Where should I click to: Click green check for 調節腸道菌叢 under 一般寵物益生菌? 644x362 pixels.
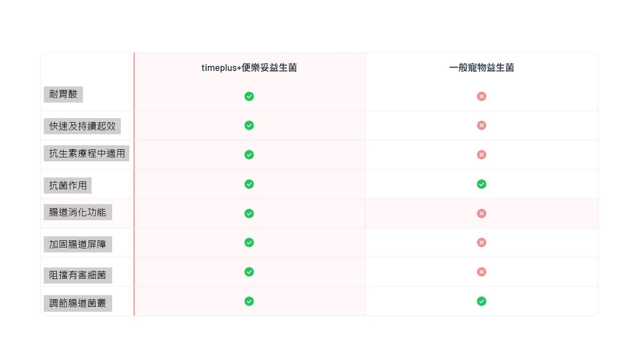(481, 301)
